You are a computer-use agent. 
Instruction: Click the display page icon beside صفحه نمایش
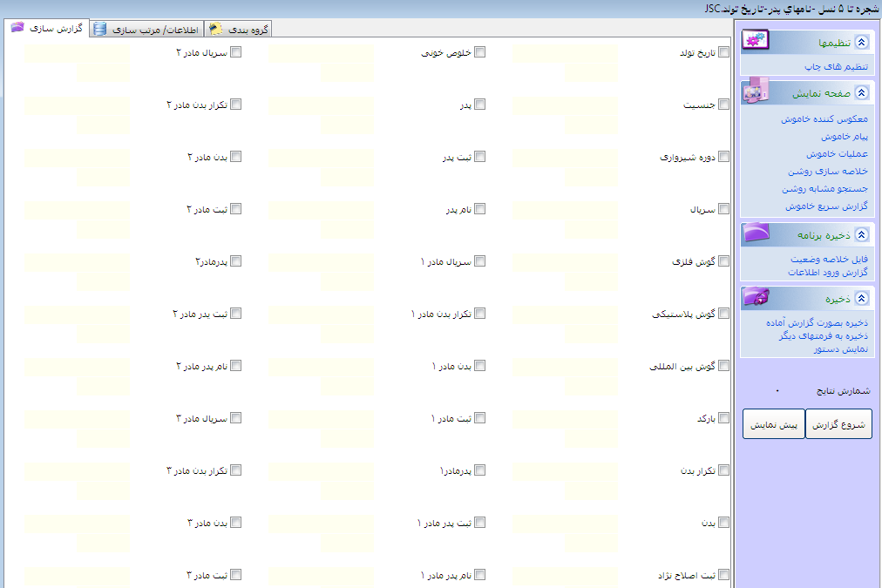pyautogui.click(x=756, y=91)
